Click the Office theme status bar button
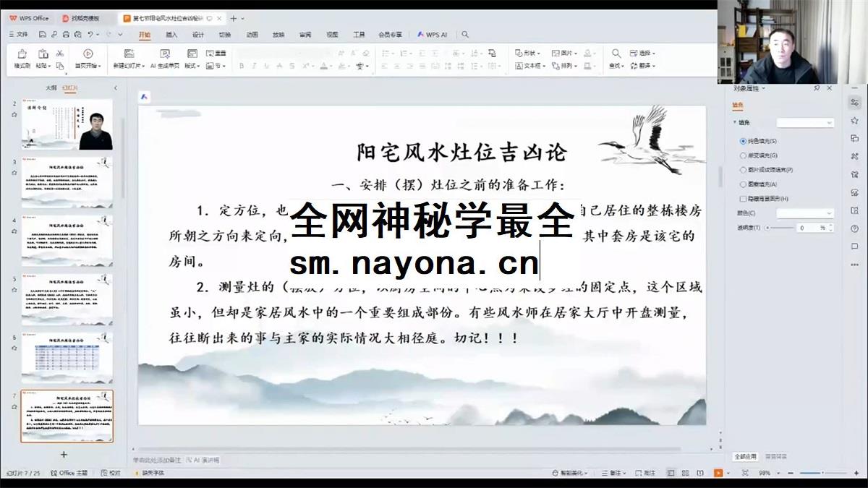 point(69,473)
